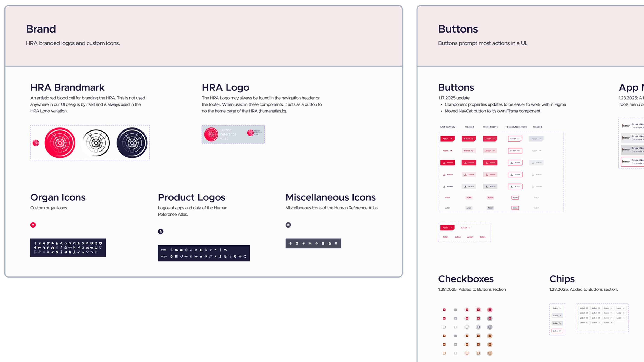This screenshot has width=644, height=362.
Task: Click the gear icon in the Apps row
Action: pos(172,257)
